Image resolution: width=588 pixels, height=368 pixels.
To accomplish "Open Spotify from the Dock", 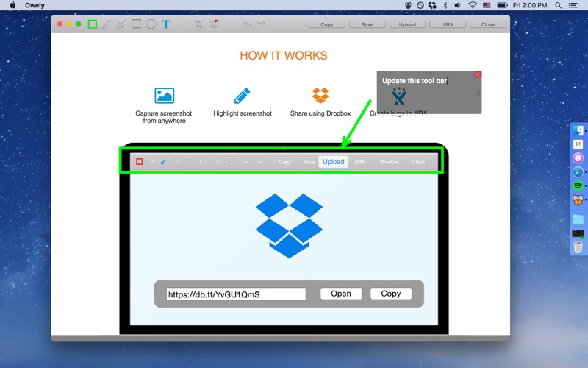I will 578,185.
